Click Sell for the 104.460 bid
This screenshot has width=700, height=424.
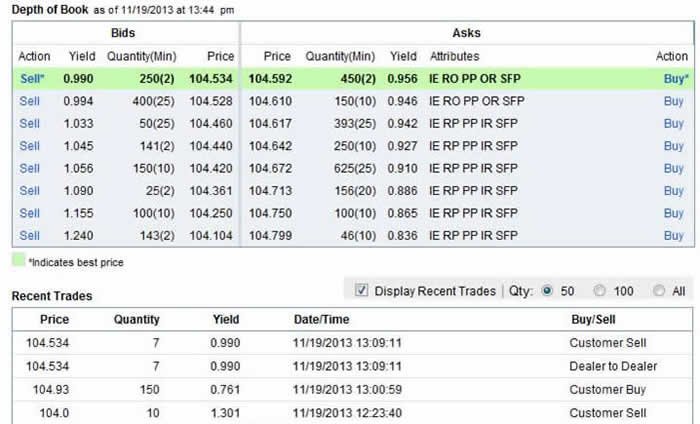[x=29, y=123]
